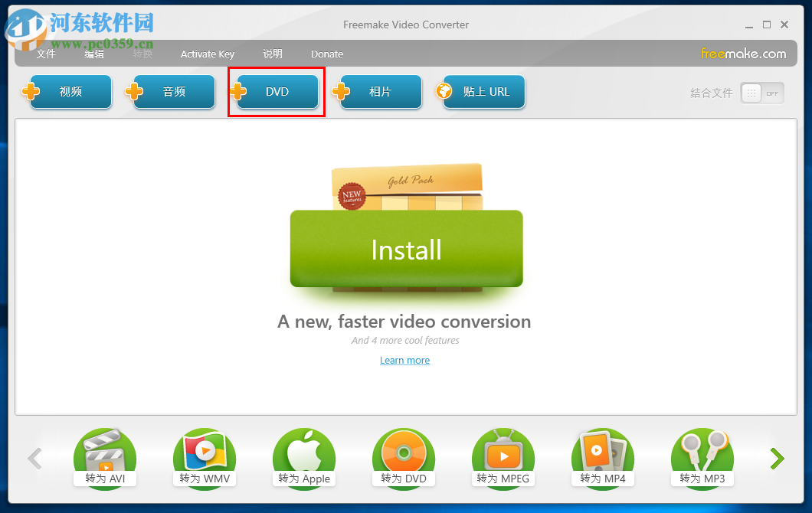Choose 转为 Apple output format icon
This screenshot has width=812, height=513.
pyautogui.click(x=304, y=459)
